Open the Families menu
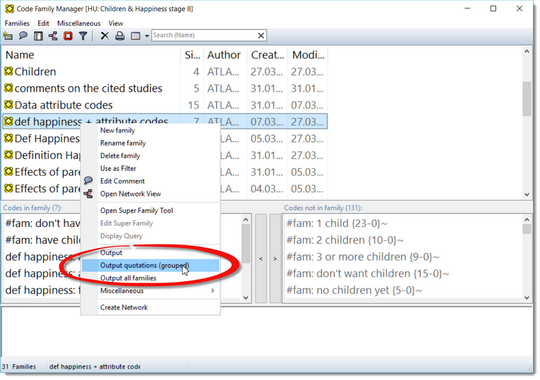The height and width of the screenshot is (380, 540). click(x=17, y=23)
